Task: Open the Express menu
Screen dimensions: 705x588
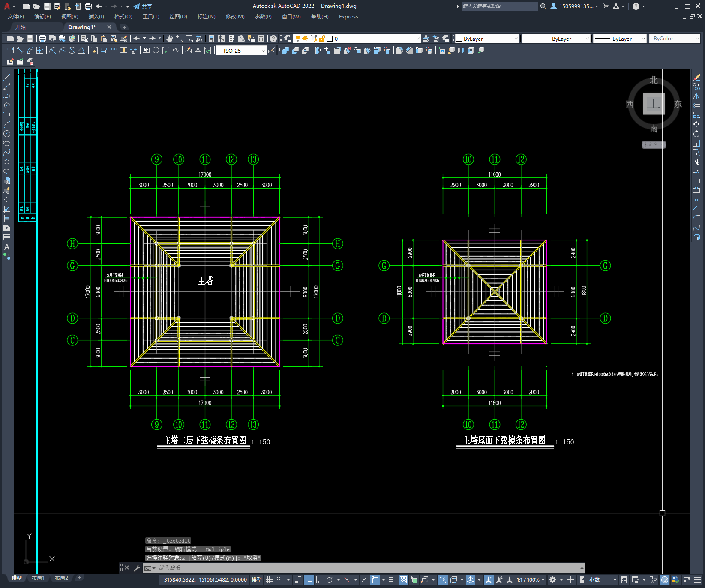Action: tap(348, 17)
